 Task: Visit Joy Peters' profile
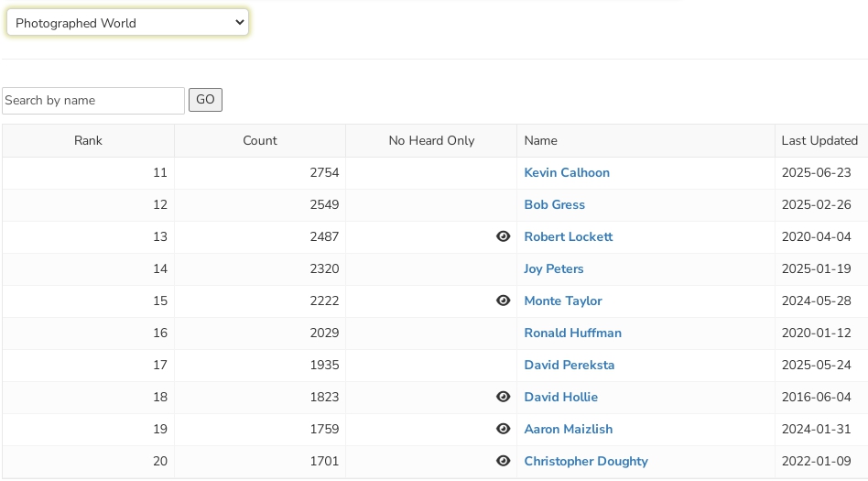(x=553, y=269)
